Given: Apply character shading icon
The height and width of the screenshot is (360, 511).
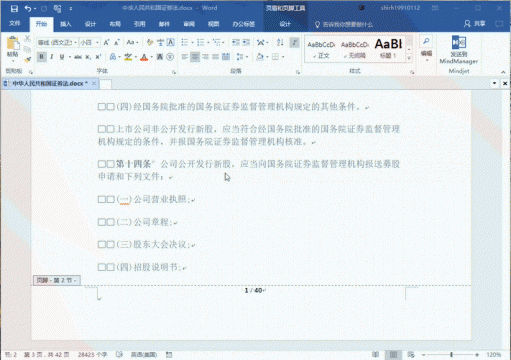Looking at the screenshot, I should tap(160, 57).
